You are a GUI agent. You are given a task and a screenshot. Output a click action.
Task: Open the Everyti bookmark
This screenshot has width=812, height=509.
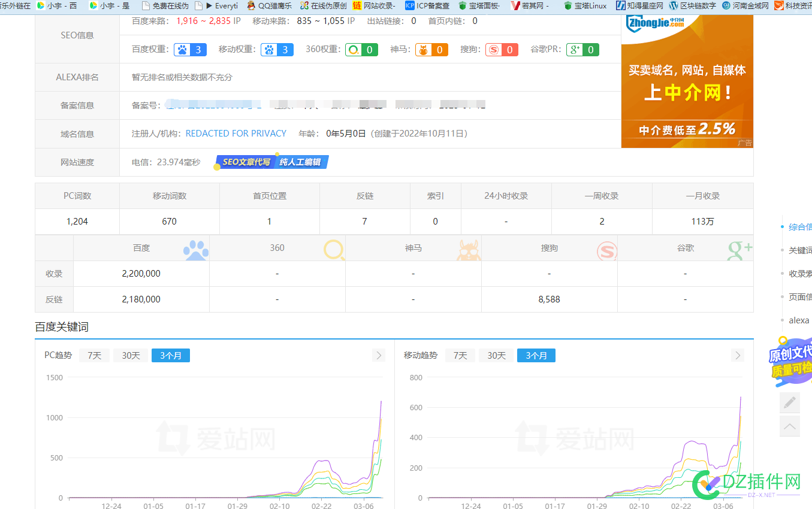[216, 5]
